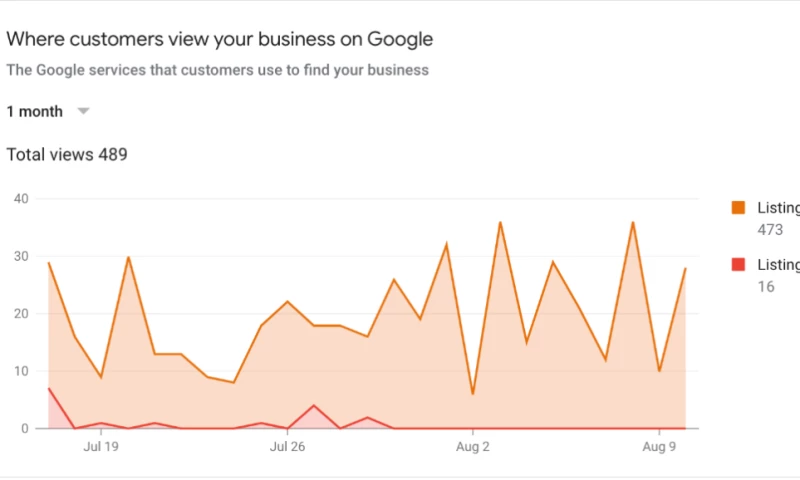The height and width of the screenshot is (480, 800).
Task: Click the "40" y-axis label
Action: click(x=21, y=199)
